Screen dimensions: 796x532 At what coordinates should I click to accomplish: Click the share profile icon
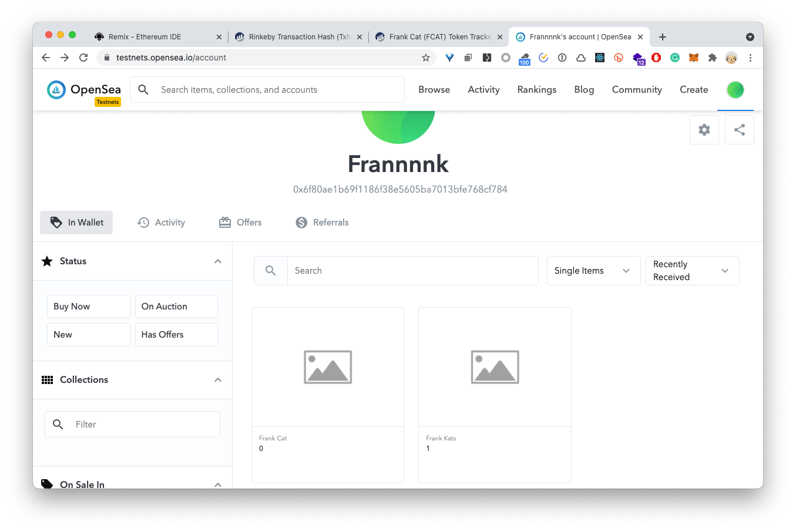[x=739, y=130]
